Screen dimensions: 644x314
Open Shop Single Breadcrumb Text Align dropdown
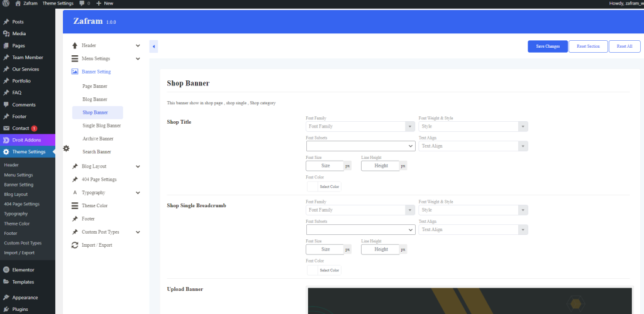pos(473,230)
